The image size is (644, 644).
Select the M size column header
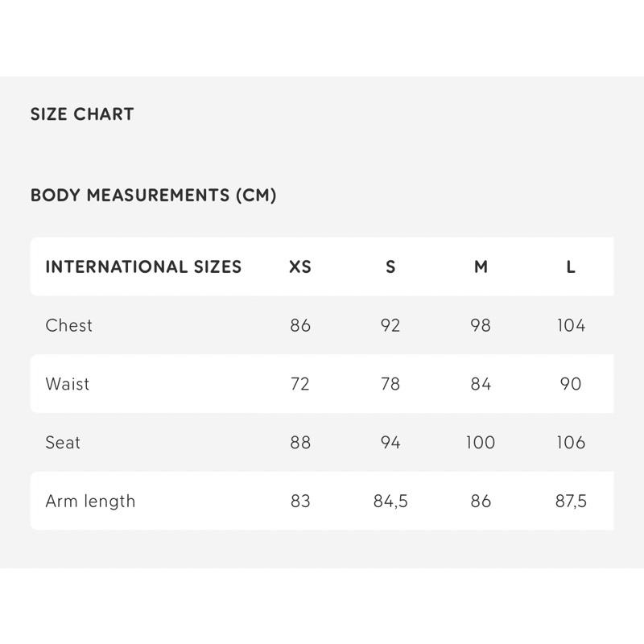pyautogui.click(x=481, y=267)
